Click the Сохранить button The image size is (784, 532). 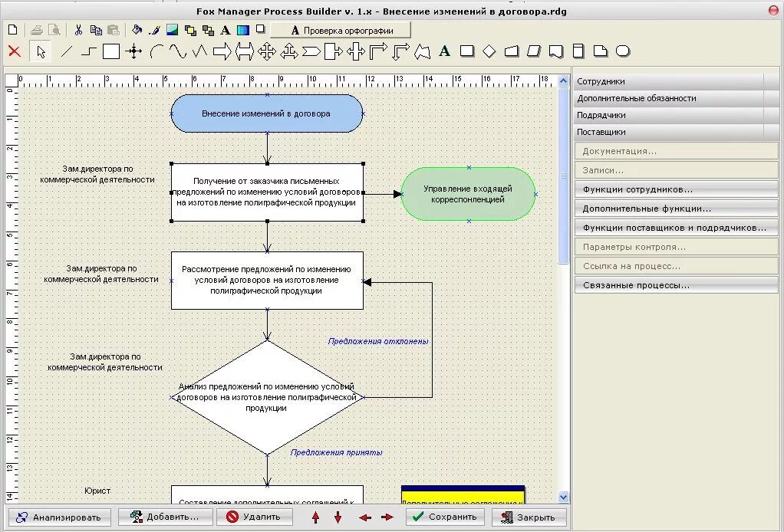point(445,517)
